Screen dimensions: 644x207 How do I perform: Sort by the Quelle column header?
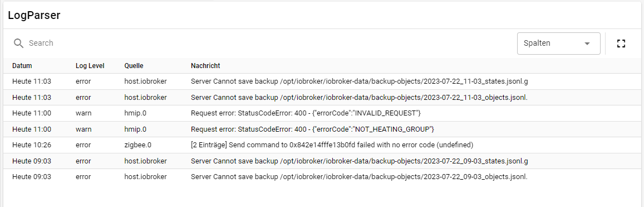(134, 66)
